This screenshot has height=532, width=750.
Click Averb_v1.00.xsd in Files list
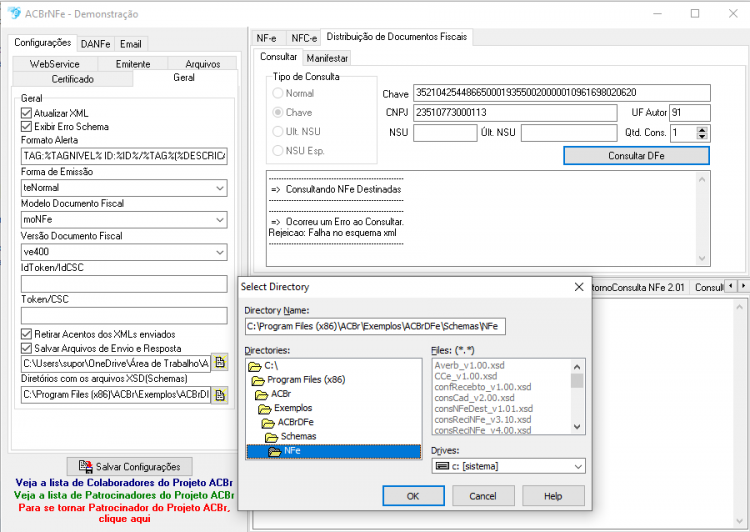pyautogui.click(x=469, y=365)
